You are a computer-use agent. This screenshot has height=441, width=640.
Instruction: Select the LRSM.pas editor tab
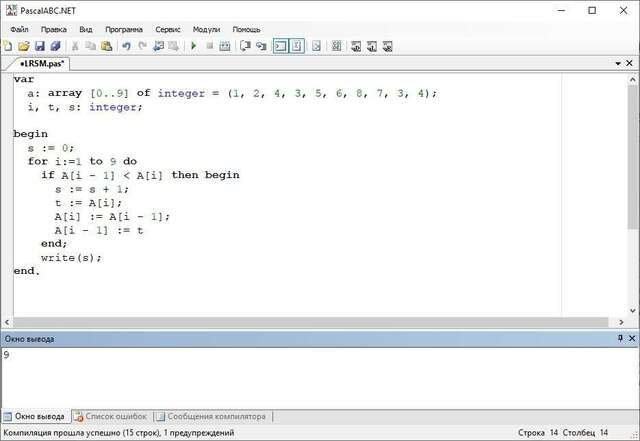click(42, 63)
